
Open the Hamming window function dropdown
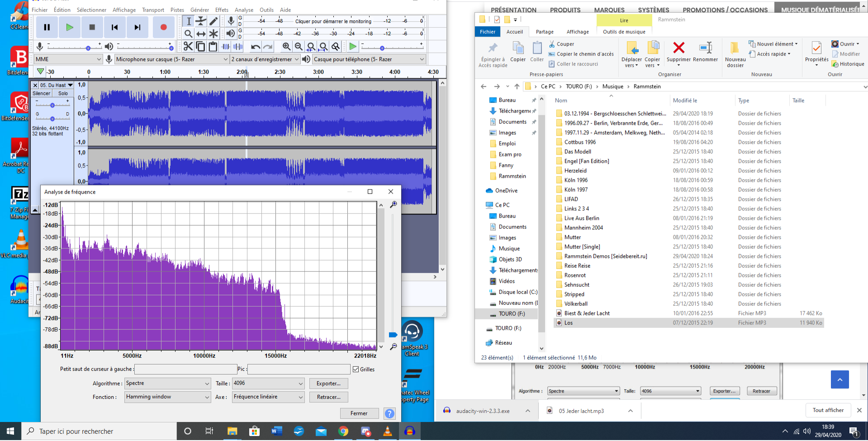(x=168, y=397)
